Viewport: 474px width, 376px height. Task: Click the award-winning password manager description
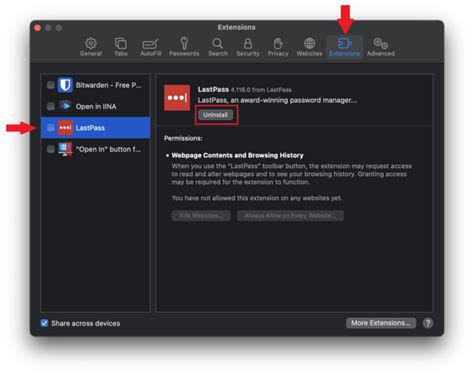point(277,100)
